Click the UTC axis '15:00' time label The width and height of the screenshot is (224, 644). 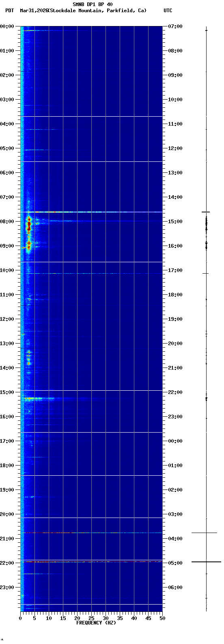(175, 222)
